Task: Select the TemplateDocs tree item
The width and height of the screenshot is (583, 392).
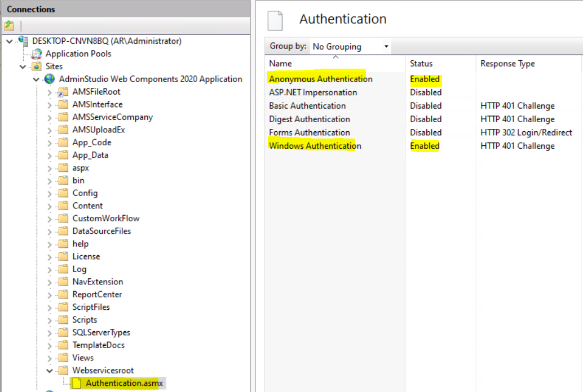Action: [99, 345]
